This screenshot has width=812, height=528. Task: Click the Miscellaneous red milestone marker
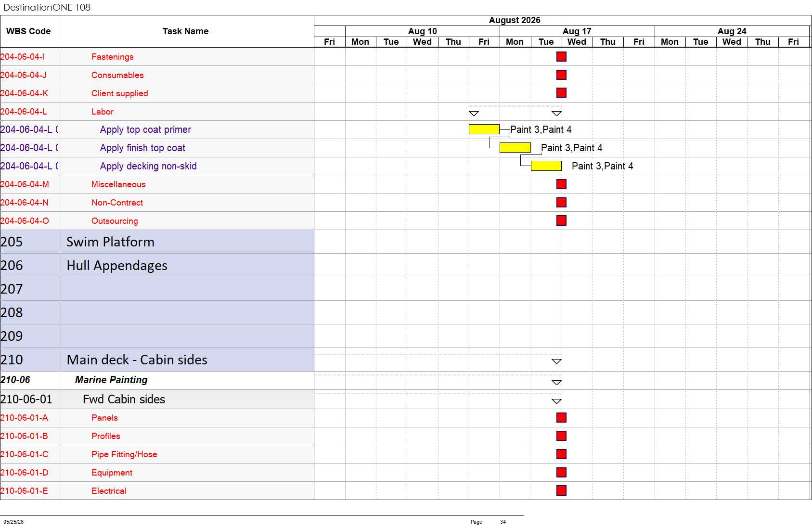(561, 184)
